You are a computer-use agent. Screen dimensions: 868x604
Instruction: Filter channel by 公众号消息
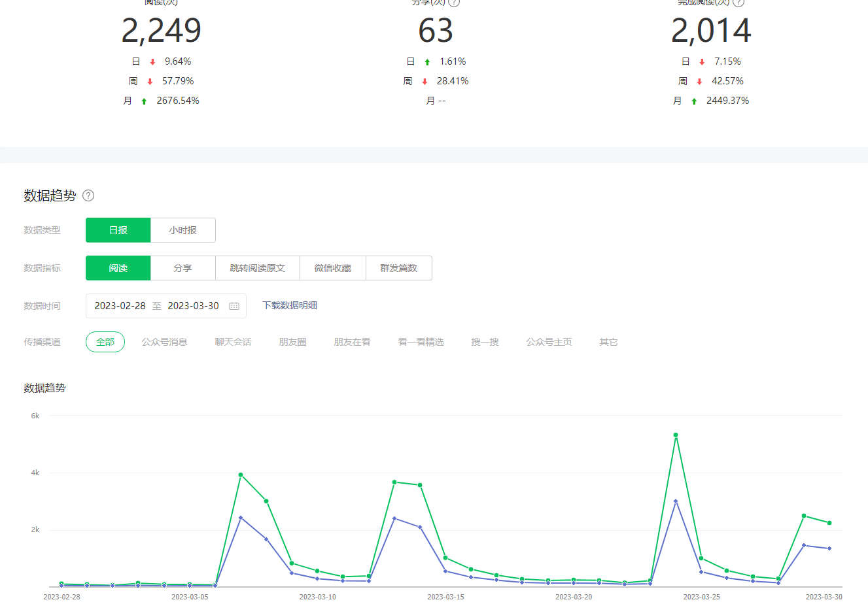165,342
